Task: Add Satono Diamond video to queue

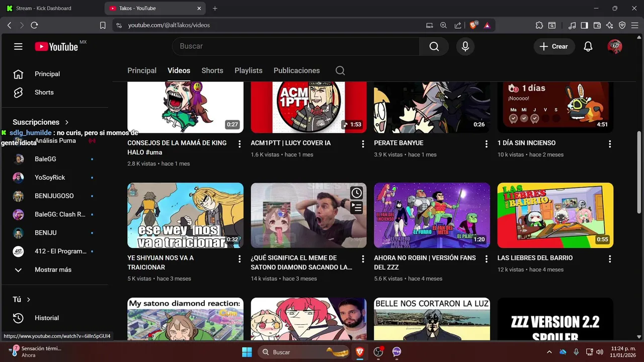Action: pyautogui.click(x=356, y=207)
